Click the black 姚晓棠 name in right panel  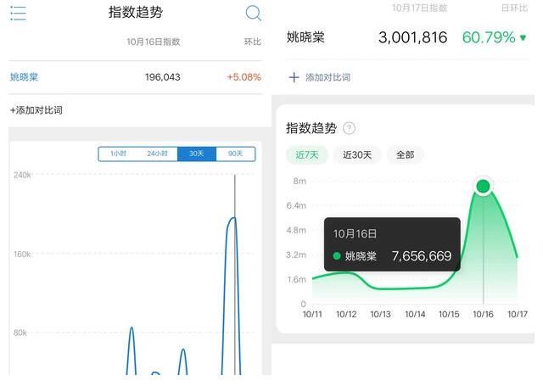305,37
